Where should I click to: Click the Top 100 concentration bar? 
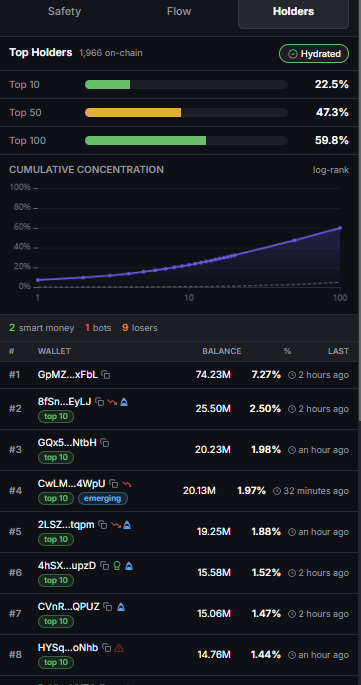click(186, 140)
